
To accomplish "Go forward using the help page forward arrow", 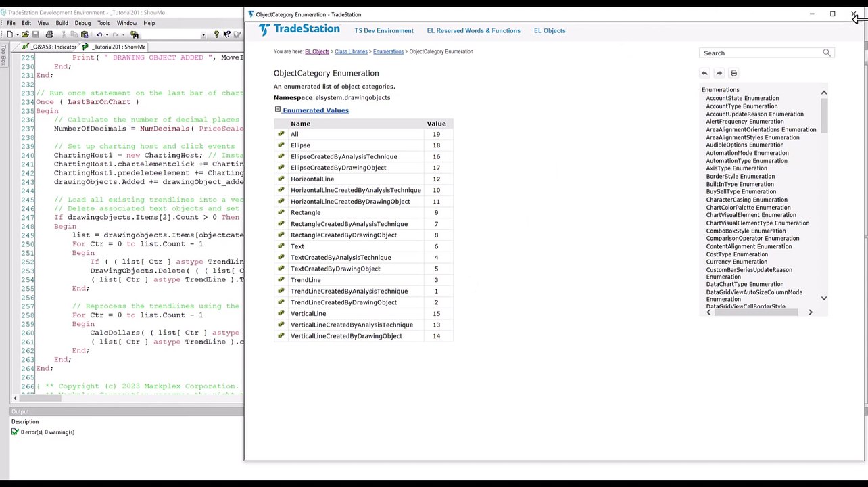I will coord(719,73).
